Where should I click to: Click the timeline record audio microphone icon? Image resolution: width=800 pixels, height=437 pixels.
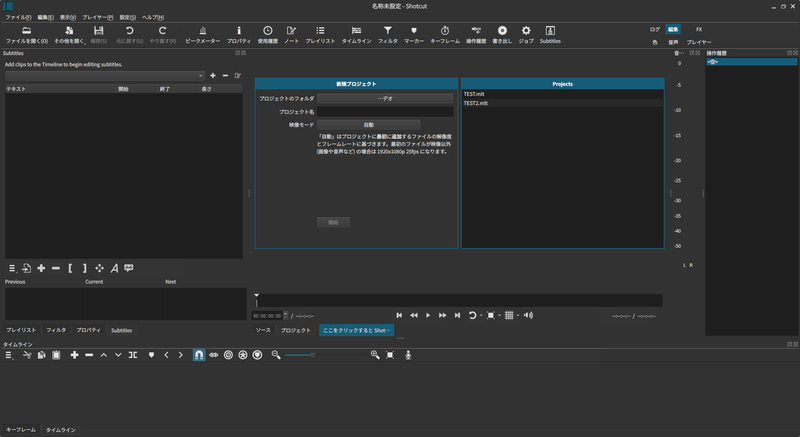408,355
